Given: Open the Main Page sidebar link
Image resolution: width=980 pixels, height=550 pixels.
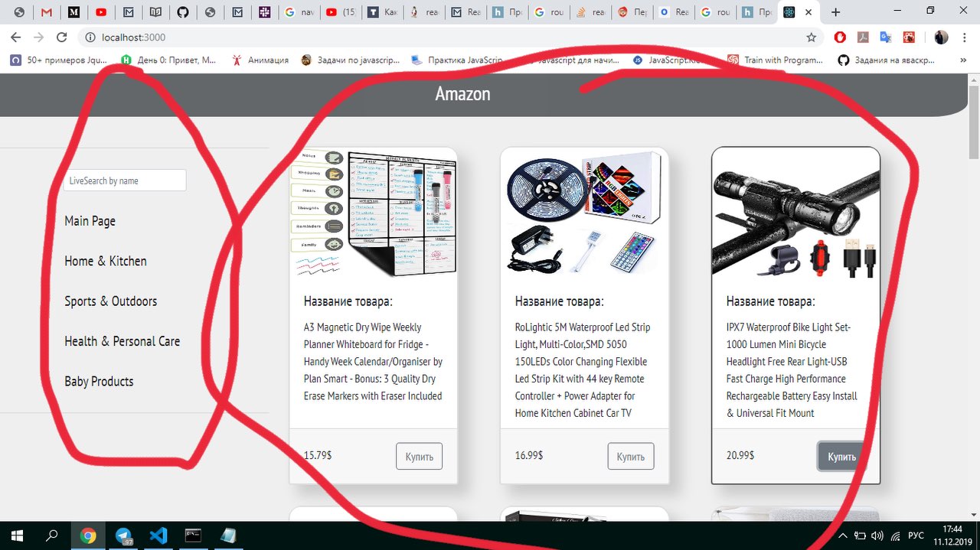Looking at the screenshot, I should [x=90, y=221].
